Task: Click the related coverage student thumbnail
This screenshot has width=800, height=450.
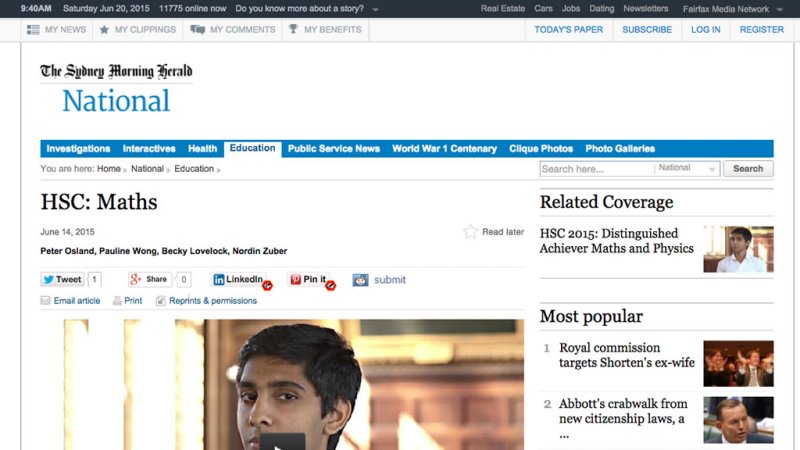Action: coord(738,249)
